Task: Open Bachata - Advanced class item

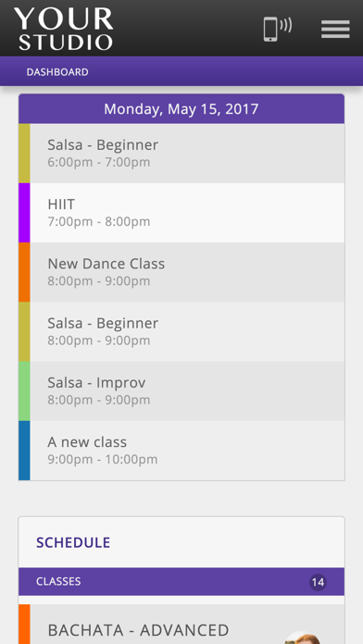Action: click(181, 625)
